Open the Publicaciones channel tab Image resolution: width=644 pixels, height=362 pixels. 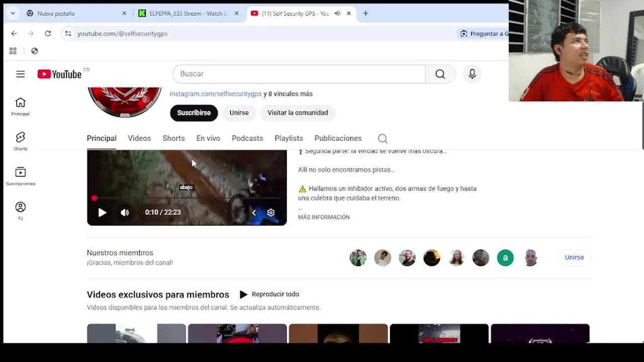[x=338, y=138]
